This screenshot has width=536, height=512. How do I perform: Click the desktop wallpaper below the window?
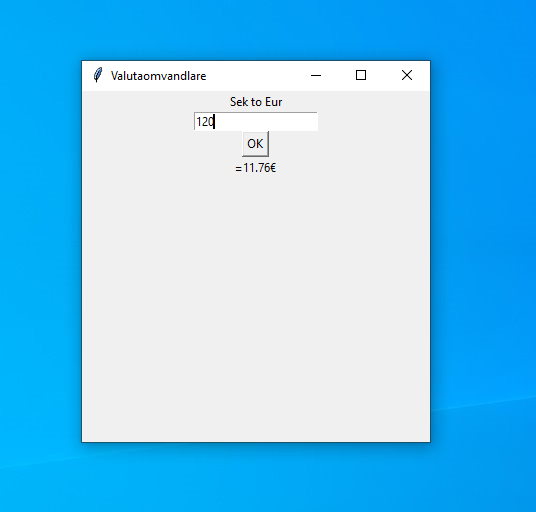pos(256,479)
